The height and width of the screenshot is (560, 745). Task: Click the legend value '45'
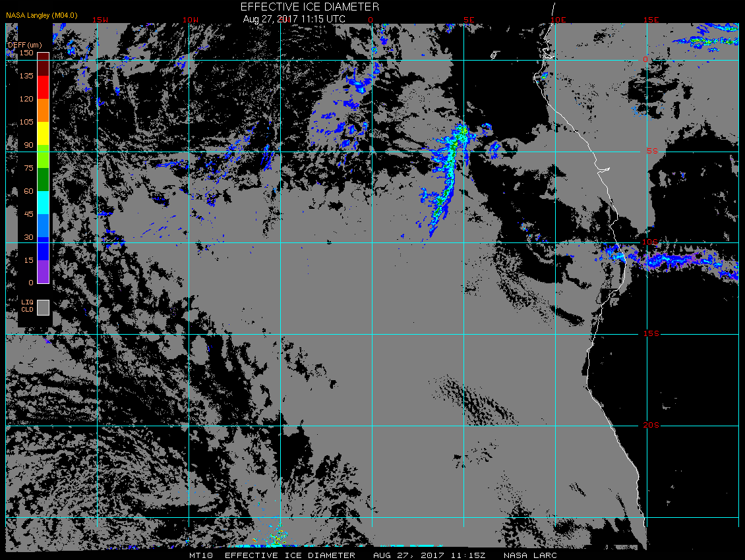pos(29,213)
